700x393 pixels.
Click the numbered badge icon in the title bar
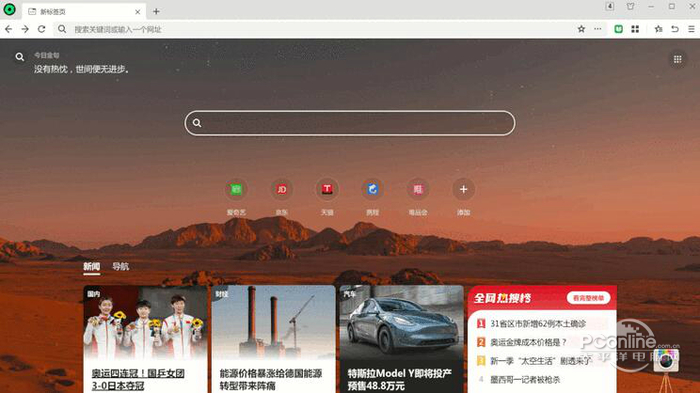[x=609, y=6]
